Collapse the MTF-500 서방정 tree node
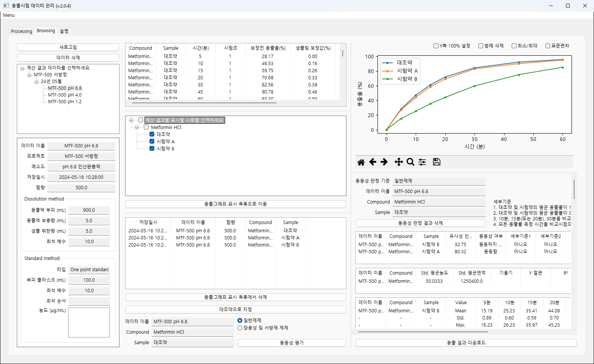Screen dimensions: 594x364 pyautogui.click(x=30, y=75)
